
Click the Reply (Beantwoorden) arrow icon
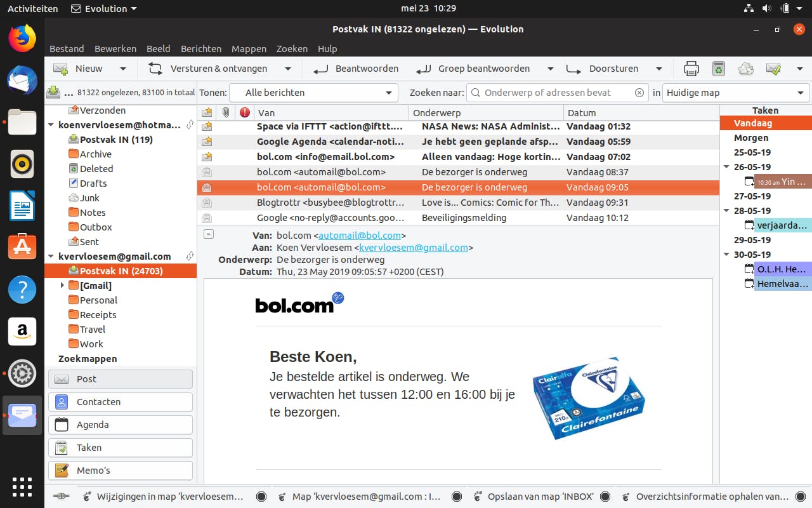[321, 69]
